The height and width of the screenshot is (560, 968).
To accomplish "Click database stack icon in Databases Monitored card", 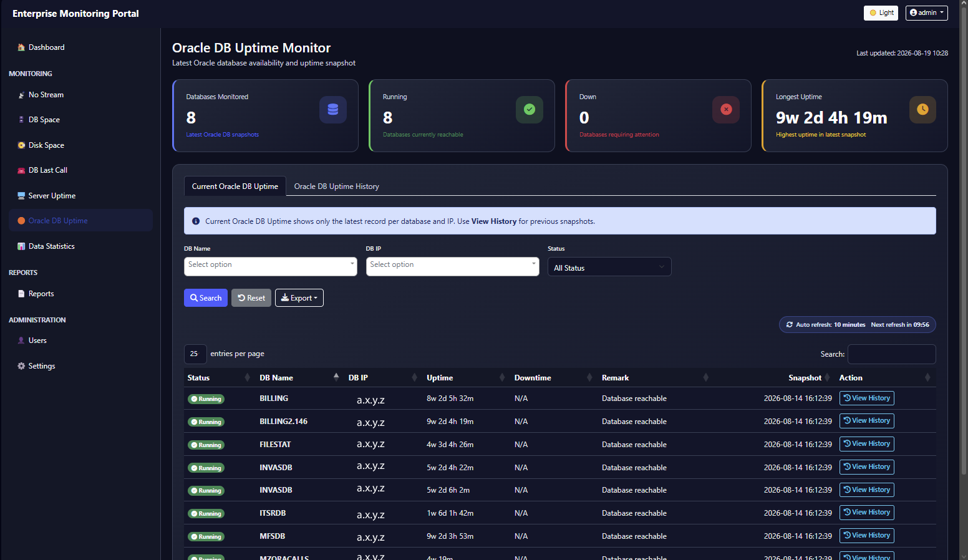I will pyautogui.click(x=333, y=110).
